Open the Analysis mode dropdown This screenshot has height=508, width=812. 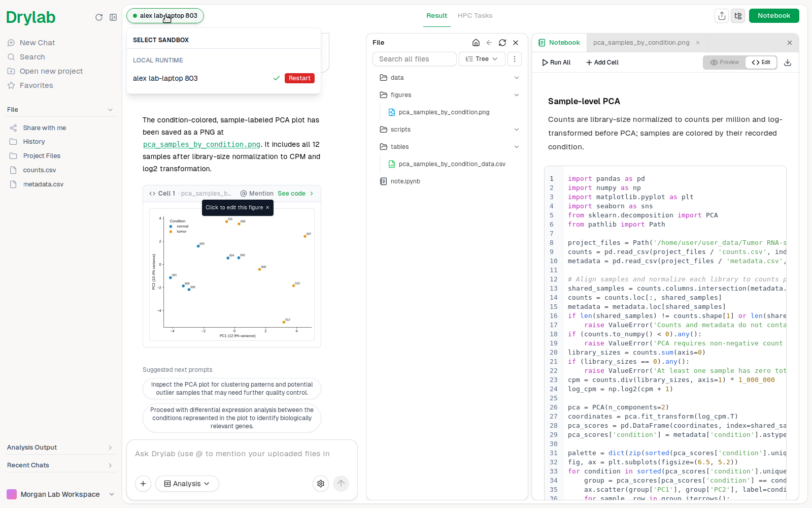pyautogui.click(x=187, y=484)
